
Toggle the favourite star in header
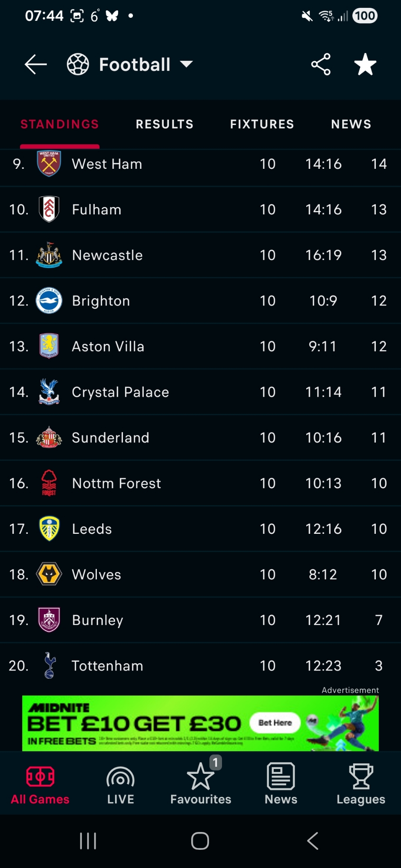tap(365, 65)
